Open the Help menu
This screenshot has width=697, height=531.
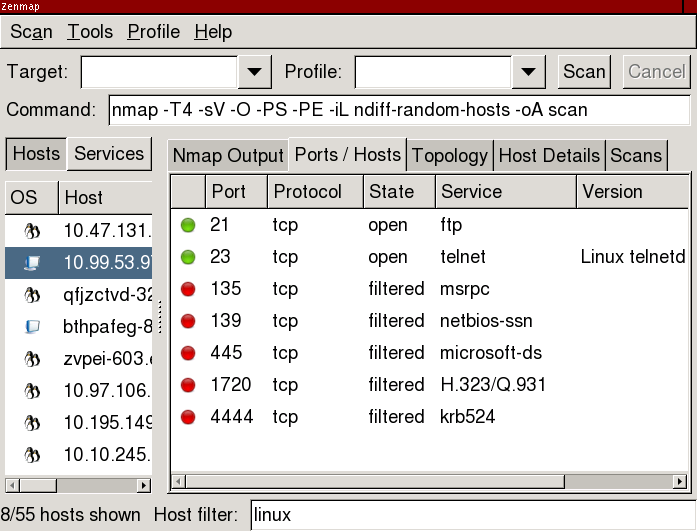pos(213,32)
